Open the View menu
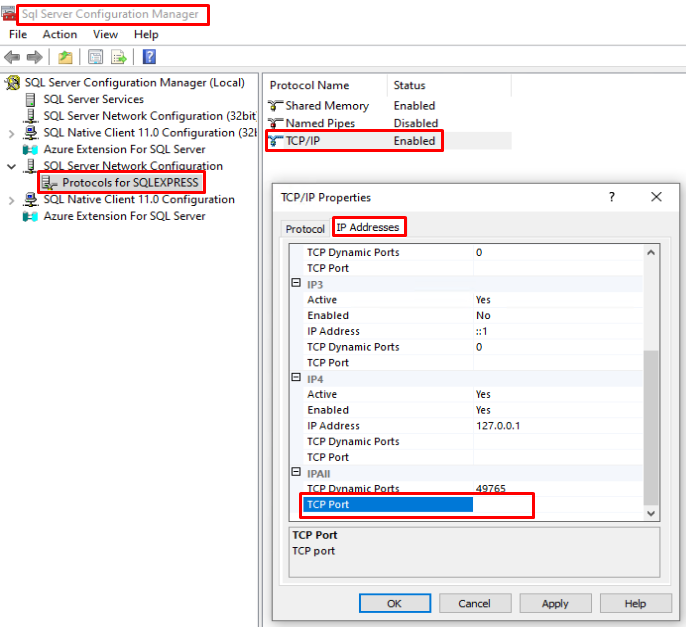Screen dimensions: 686x627 click(105, 34)
